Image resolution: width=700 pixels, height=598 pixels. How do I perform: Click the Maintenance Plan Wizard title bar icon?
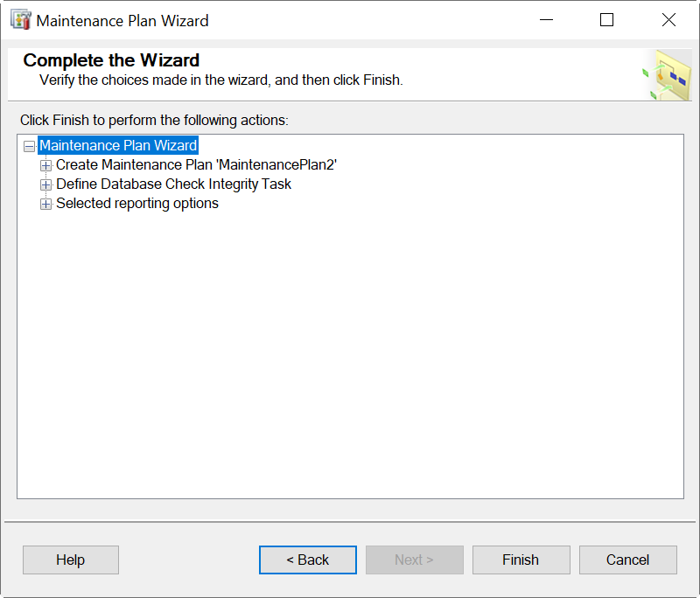[19, 18]
